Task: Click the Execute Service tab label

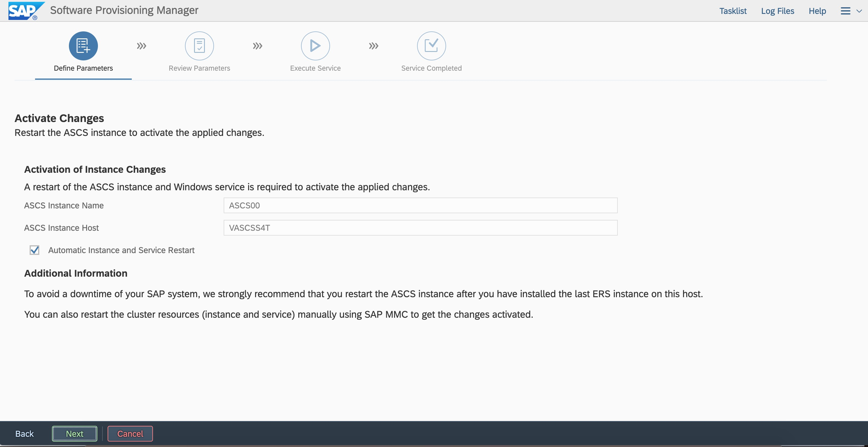Action: click(316, 68)
